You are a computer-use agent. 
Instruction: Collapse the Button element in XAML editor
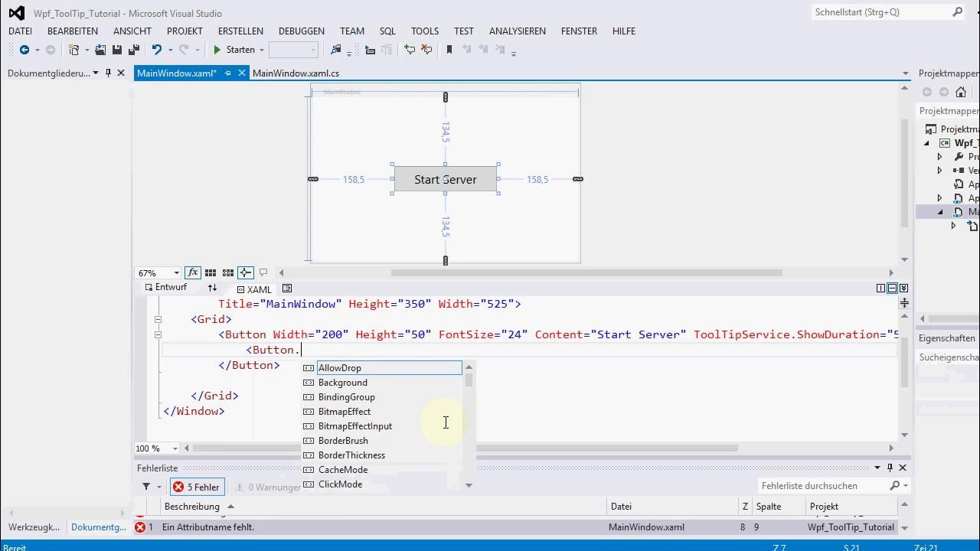[x=158, y=334]
